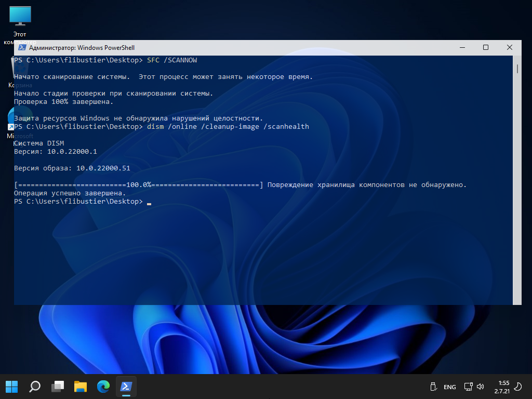Open taskbar Search magnifier

[x=35, y=387]
